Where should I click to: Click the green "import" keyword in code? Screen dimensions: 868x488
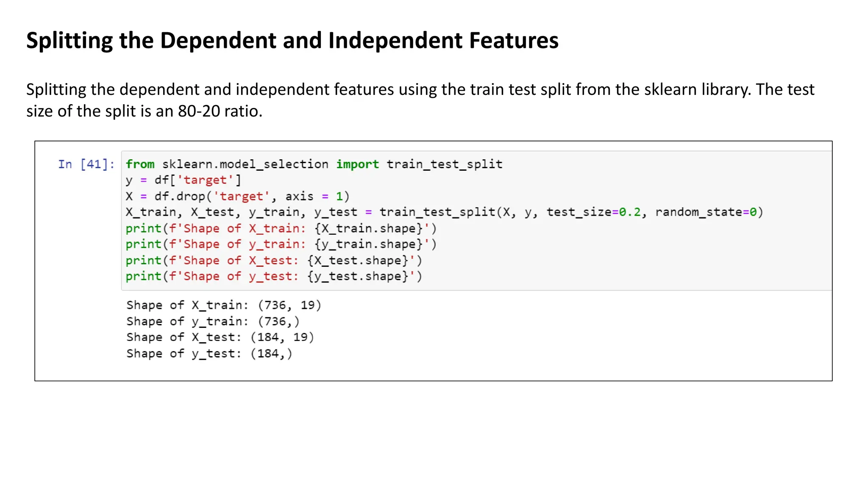click(357, 164)
